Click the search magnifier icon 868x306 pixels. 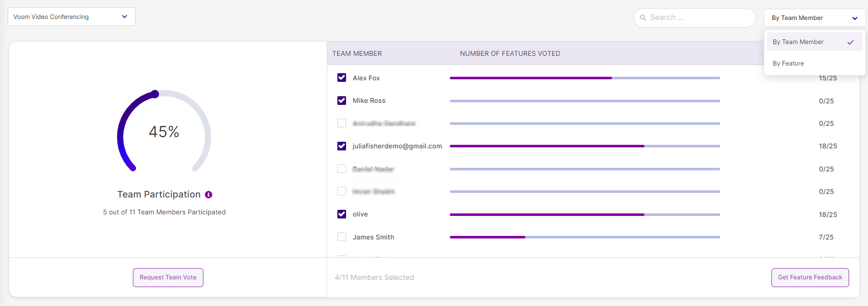(643, 17)
